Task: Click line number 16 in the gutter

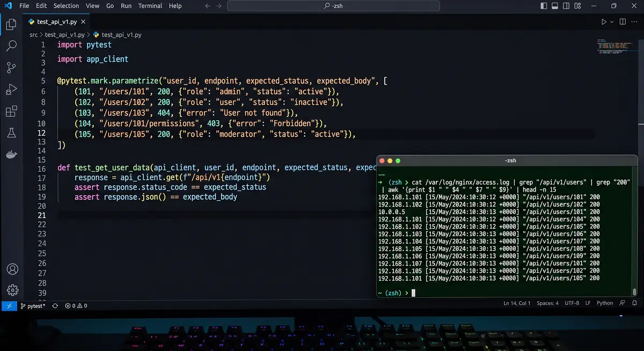Action: click(x=42, y=169)
